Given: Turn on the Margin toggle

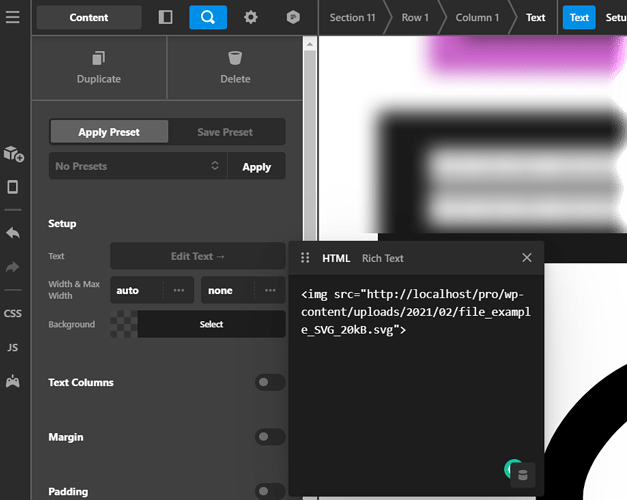Looking at the screenshot, I should point(269,437).
